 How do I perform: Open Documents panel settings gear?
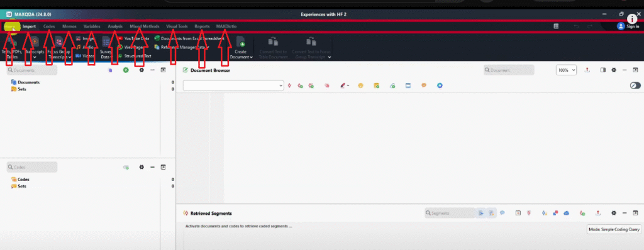[142, 70]
